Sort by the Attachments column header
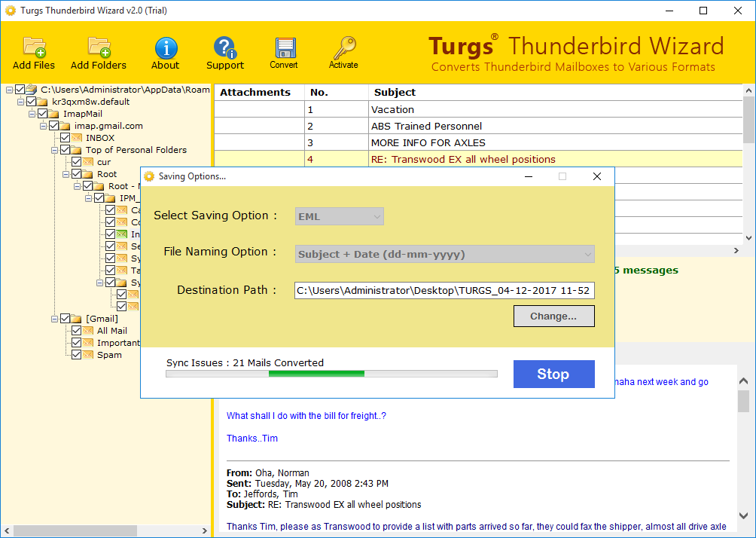 [x=259, y=92]
